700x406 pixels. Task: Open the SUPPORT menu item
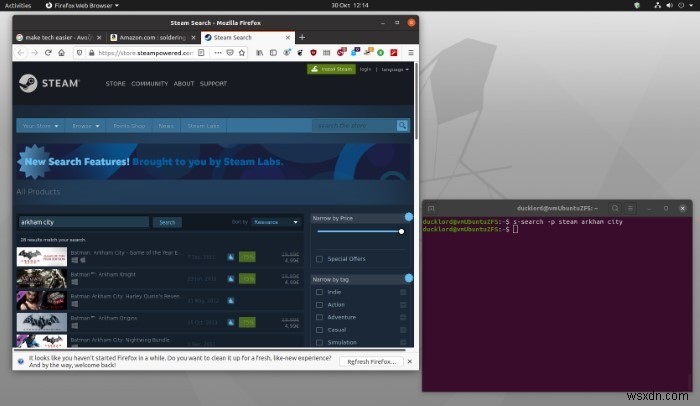213,84
